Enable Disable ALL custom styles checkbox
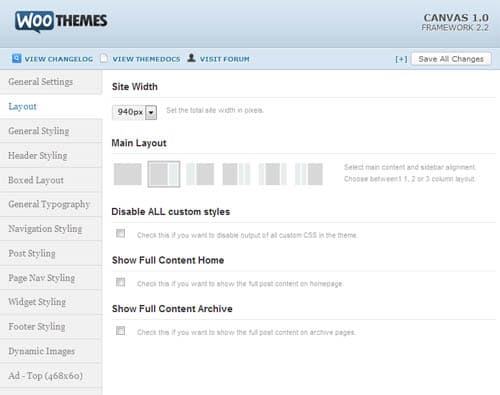The height and width of the screenshot is (395, 500). pos(120,233)
